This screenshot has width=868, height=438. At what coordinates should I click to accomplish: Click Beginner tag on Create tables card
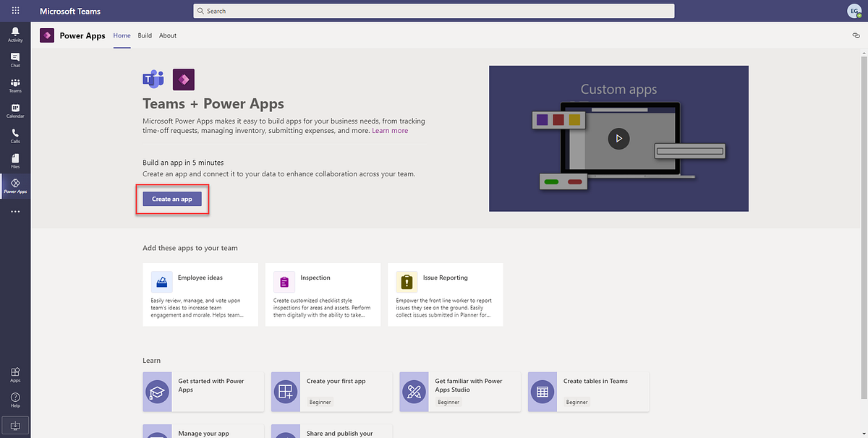577,402
